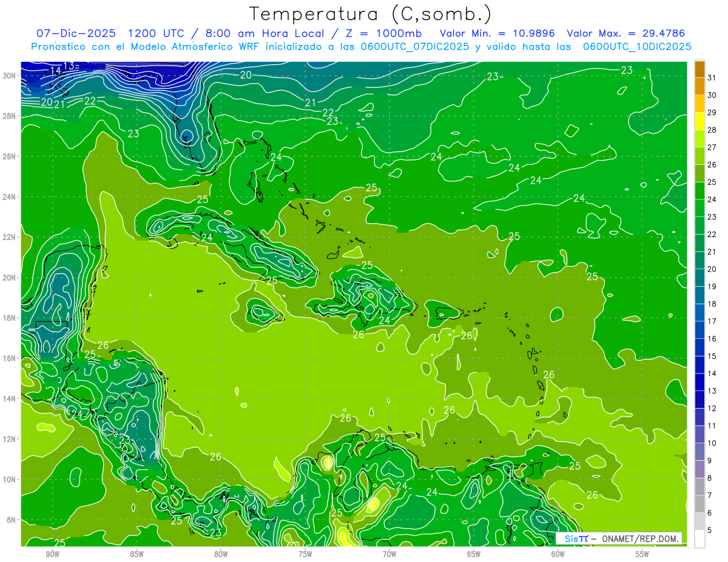Click the 12N latitude axis label
This screenshot has width=728, height=562.
point(10,439)
